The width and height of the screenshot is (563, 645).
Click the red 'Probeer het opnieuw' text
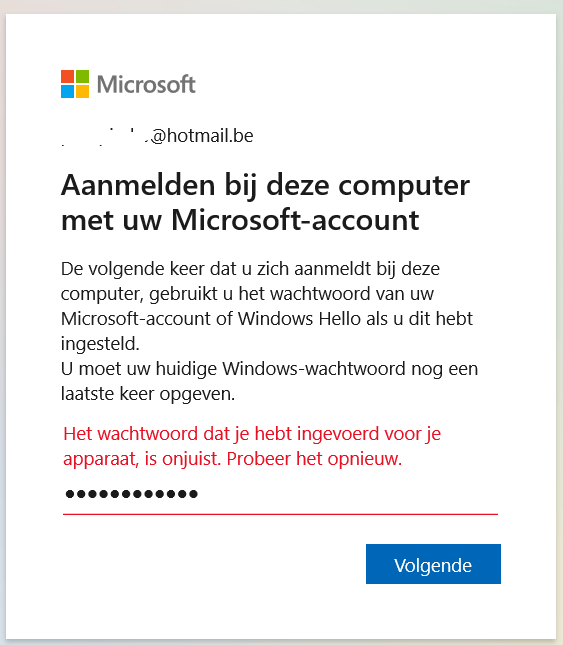click(314, 459)
